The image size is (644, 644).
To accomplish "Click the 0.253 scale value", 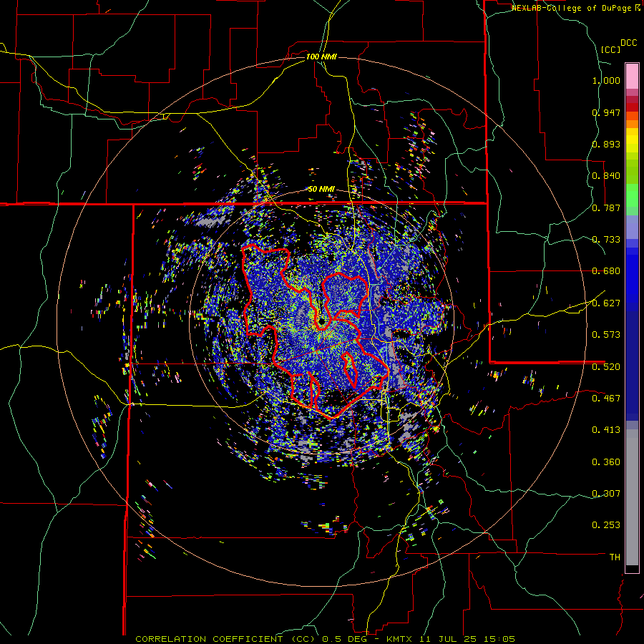I will pyautogui.click(x=606, y=525).
